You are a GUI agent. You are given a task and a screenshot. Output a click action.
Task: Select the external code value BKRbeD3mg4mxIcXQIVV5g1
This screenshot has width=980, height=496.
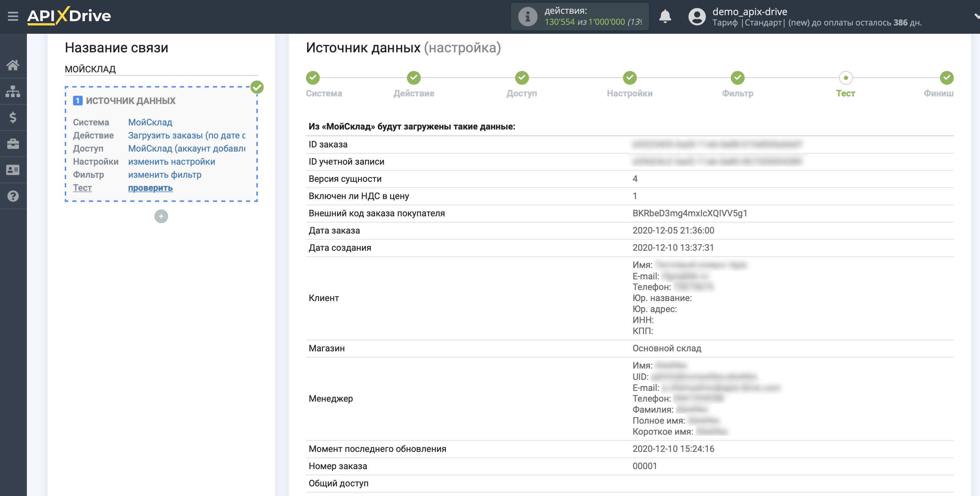[690, 214]
